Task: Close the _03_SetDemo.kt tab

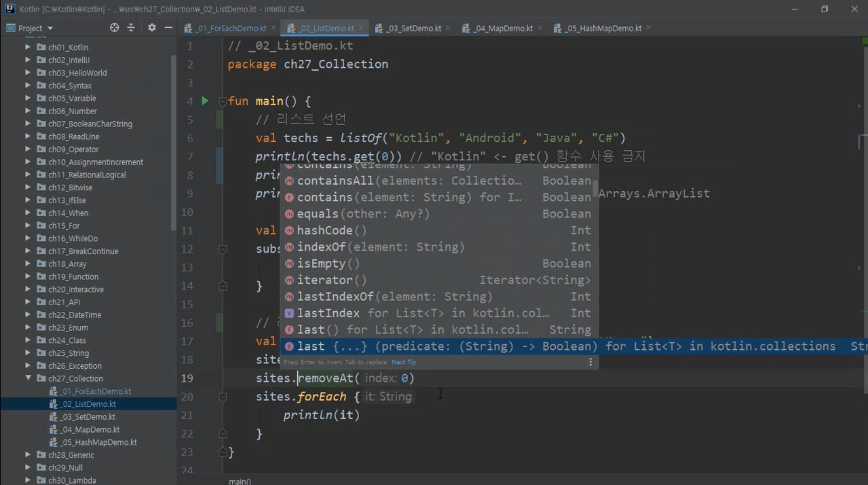Action: coord(448,28)
